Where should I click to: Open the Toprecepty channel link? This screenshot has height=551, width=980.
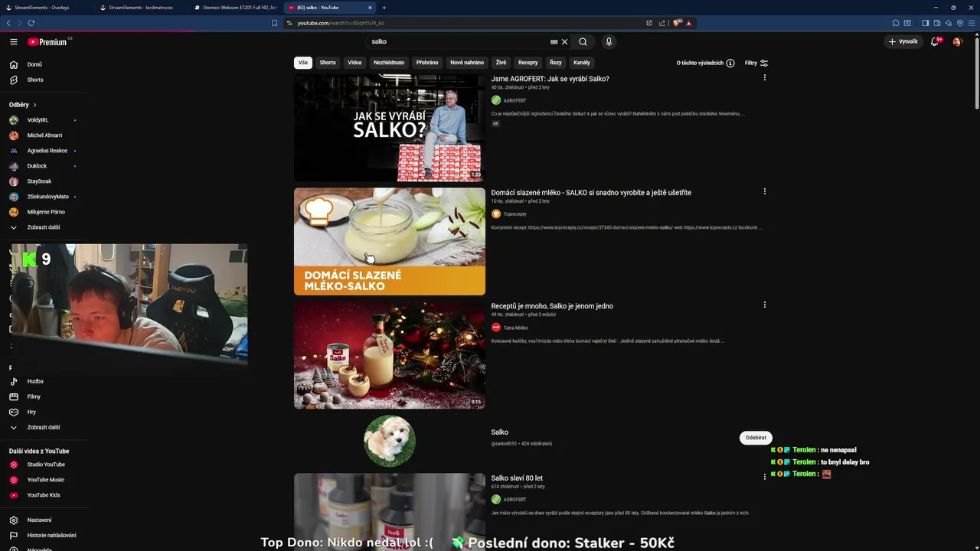(x=514, y=214)
